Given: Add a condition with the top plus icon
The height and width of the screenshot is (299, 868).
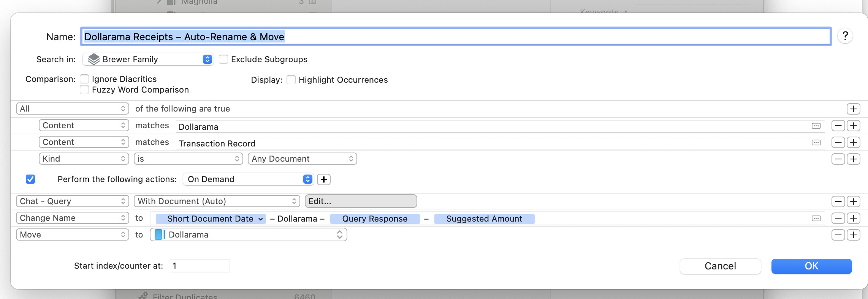Looking at the screenshot, I should (853, 109).
